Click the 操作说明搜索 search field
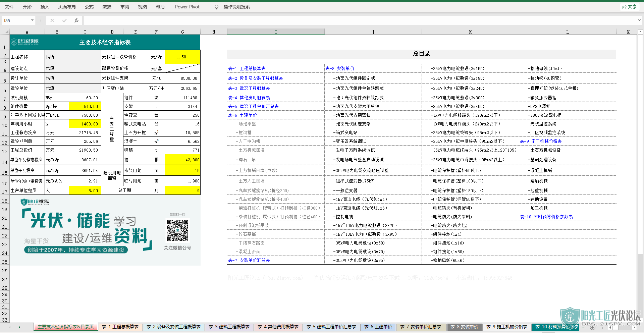Viewport: 644px width, 333px height. click(x=237, y=7)
